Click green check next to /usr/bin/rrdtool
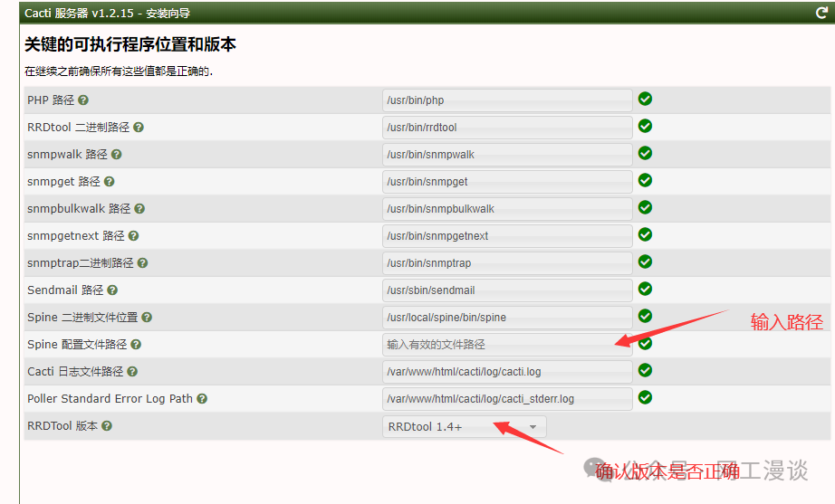 click(x=646, y=126)
